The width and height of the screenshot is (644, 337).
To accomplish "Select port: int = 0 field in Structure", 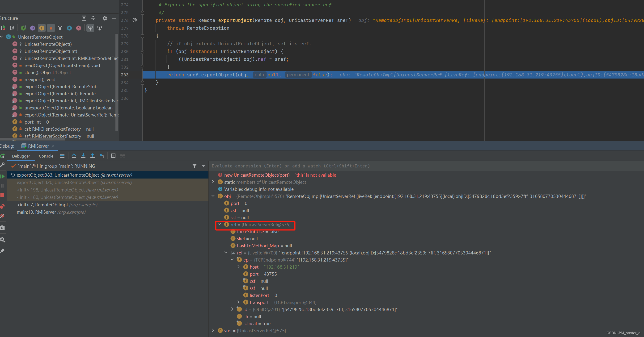I will coord(37,122).
